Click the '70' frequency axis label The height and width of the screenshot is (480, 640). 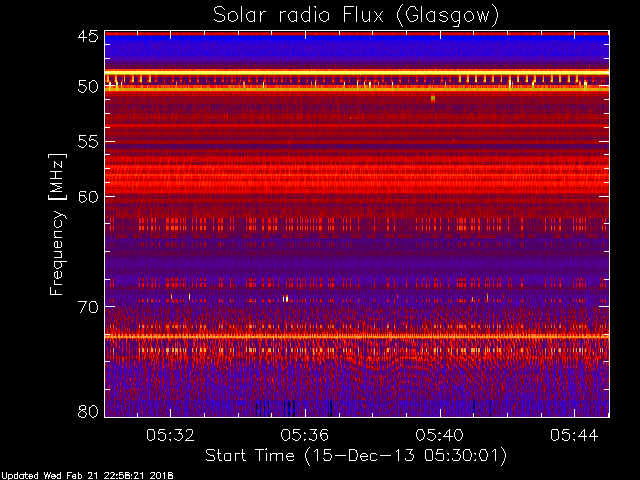click(x=88, y=307)
